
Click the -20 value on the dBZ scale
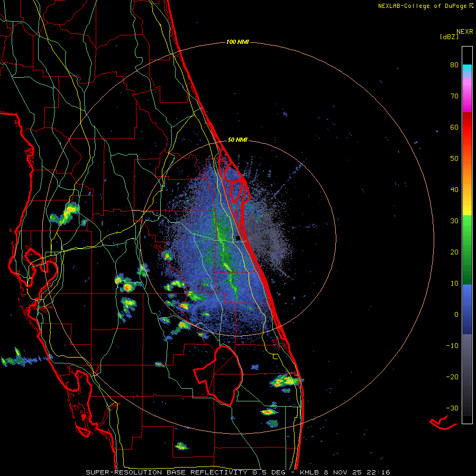(x=452, y=377)
